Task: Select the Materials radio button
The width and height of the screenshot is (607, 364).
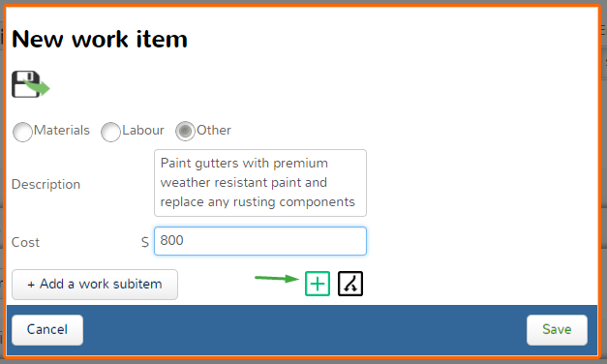Action: tap(22, 132)
